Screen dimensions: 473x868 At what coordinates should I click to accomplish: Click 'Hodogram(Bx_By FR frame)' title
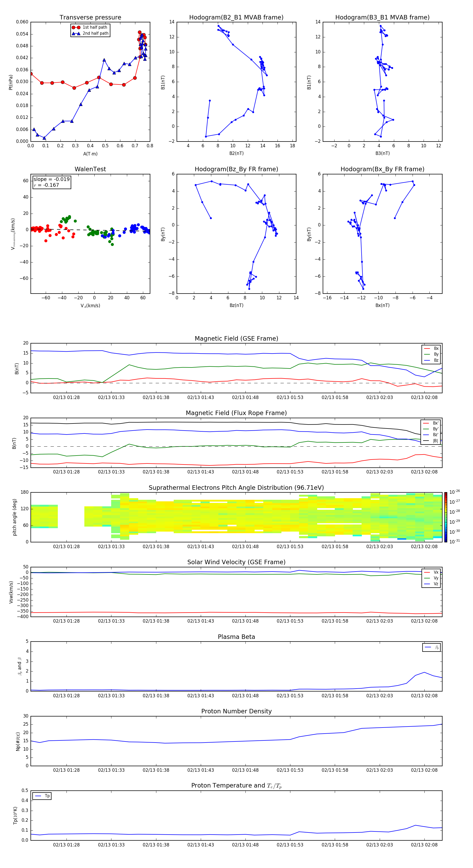[382, 169]
